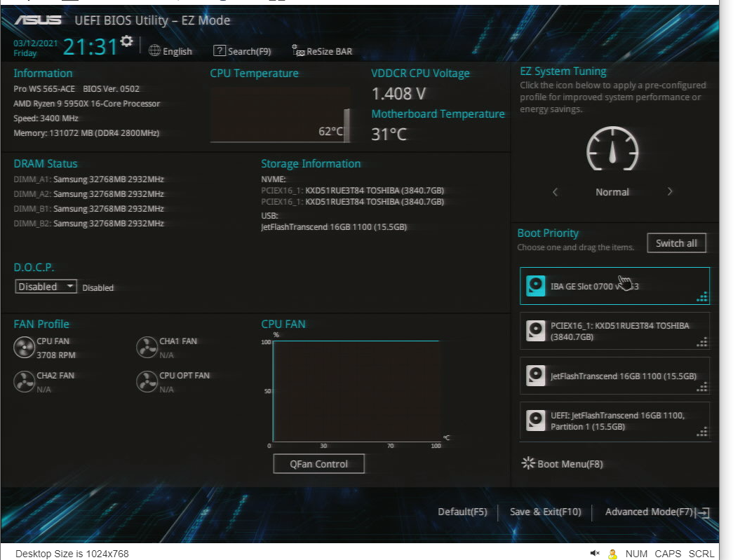This screenshot has height=560, width=740.
Task: Select IBA GE Slot 0700 boot entry
Action: [x=614, y=286]
